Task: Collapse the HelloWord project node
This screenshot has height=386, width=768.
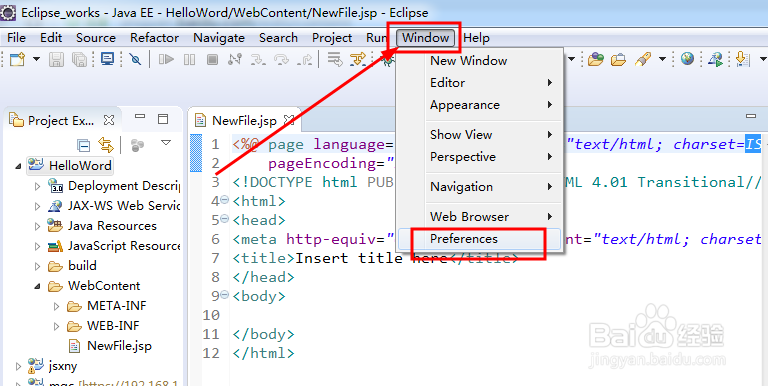Action: coord(18,167)
